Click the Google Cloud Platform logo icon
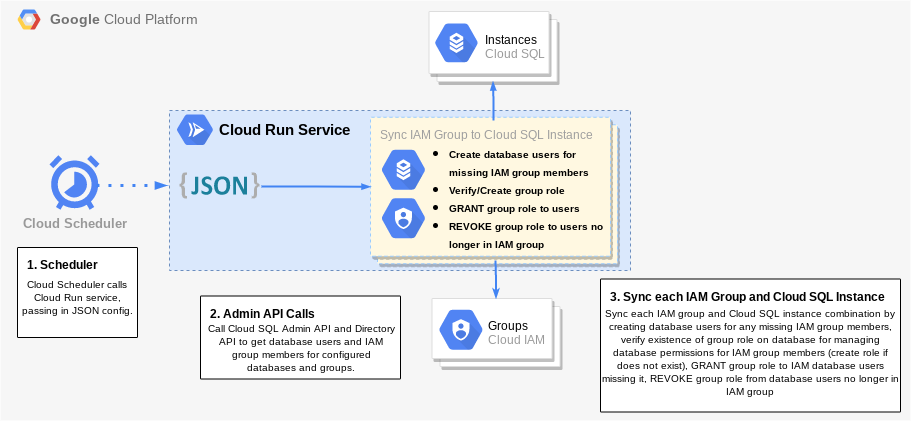Viewport: 911px width, 421px height. [x=29, y=20]
